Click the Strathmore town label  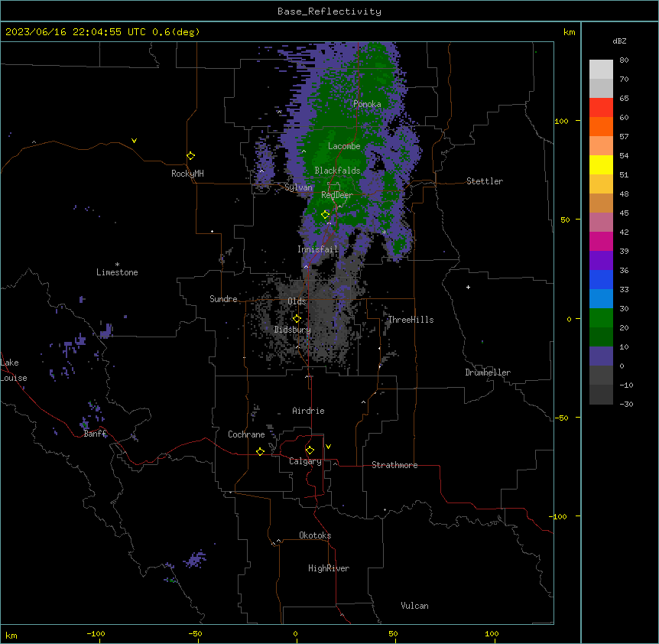click(x=394, y=465)
